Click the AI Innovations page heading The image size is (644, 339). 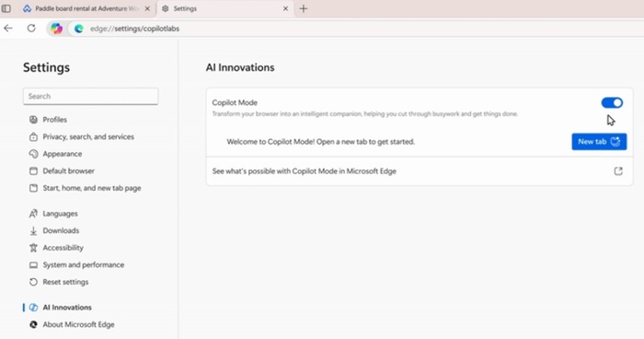(240, 67)
